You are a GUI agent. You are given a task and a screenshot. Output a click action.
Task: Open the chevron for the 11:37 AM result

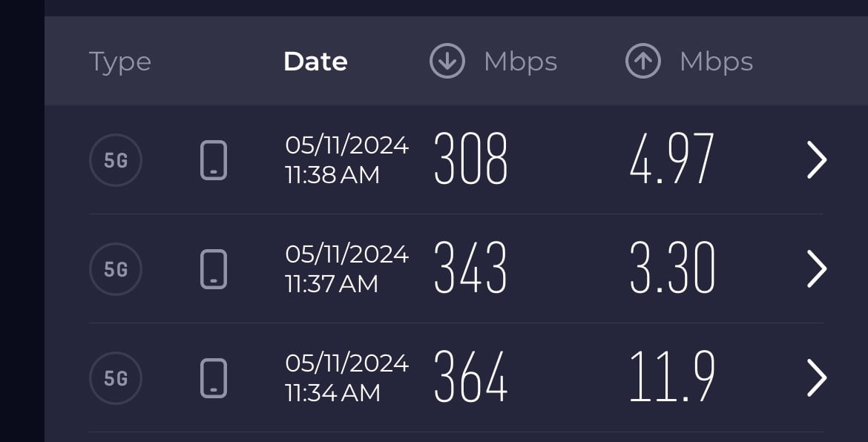[x=816, y=268]
